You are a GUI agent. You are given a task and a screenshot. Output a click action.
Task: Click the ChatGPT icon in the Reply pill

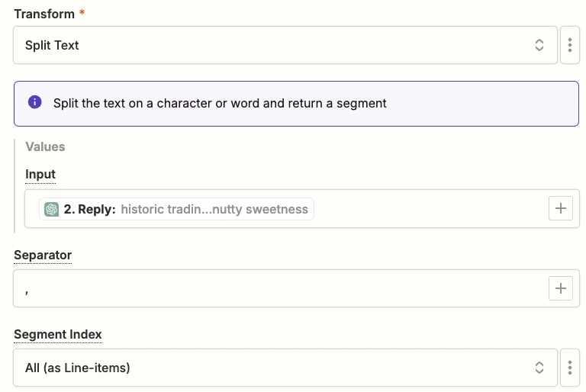point(52,209)
